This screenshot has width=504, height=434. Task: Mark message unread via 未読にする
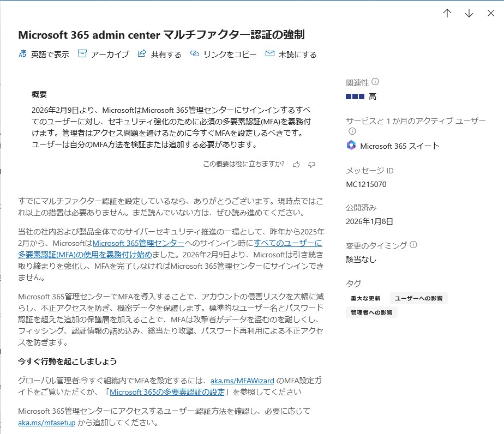pyautogui.click(x=298, y=55)
